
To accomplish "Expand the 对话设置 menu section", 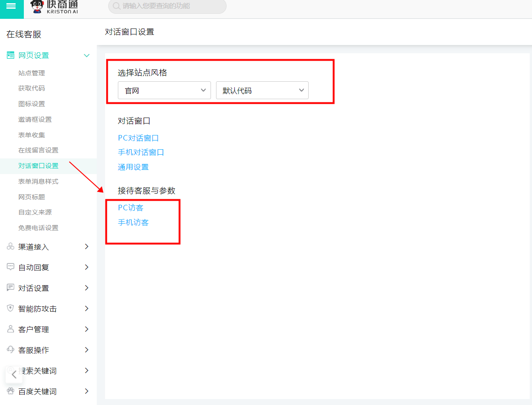I will pos(86,288).
